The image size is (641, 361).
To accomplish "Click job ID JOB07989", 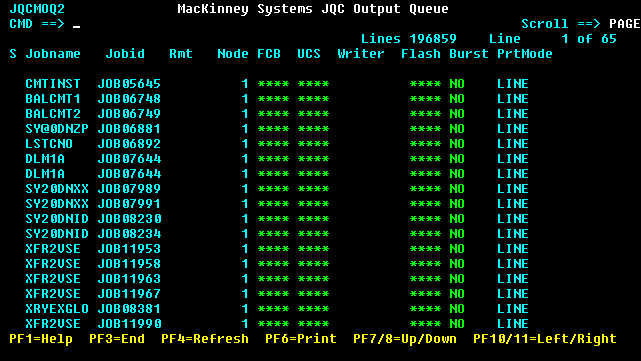I will pyautogui.click(x=129, y=189).
